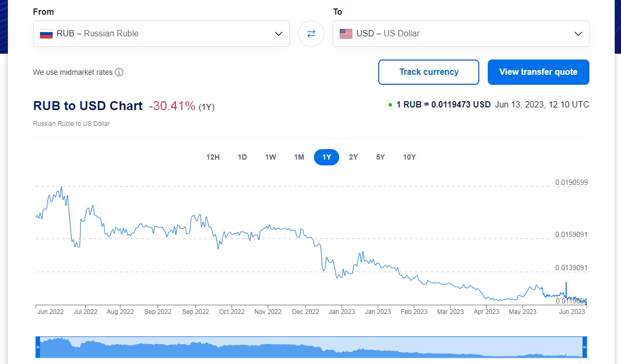Show the 2Y chart range
Viewport: 621px width, 364px height.
pyautogui.click(x=353, y=158)
